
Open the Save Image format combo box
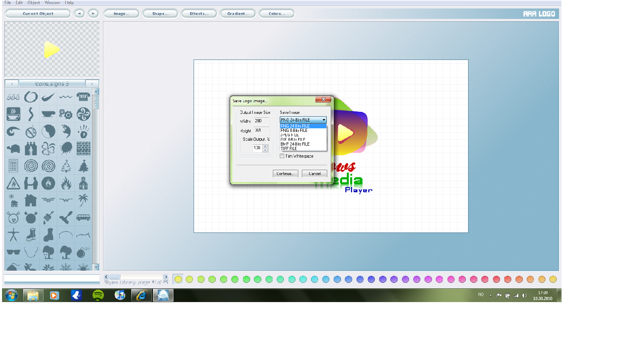[303, 120]
